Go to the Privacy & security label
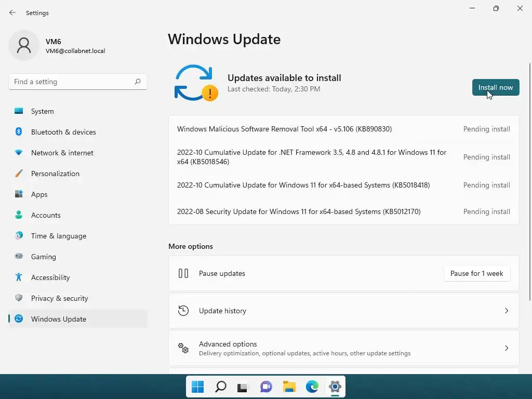 [x=59, y=298]
